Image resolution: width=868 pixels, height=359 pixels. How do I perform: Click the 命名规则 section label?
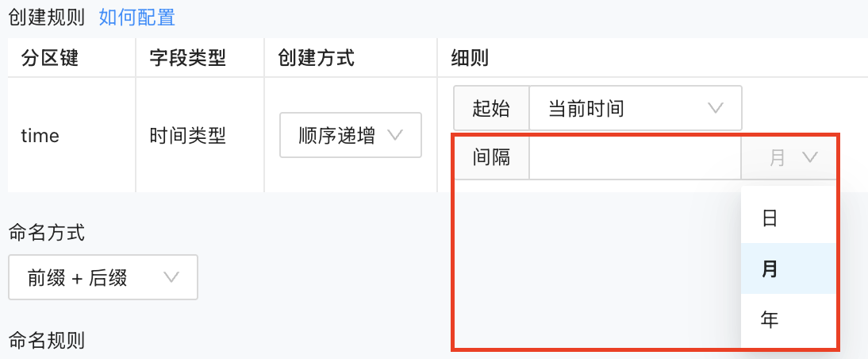tap(46, 340)
